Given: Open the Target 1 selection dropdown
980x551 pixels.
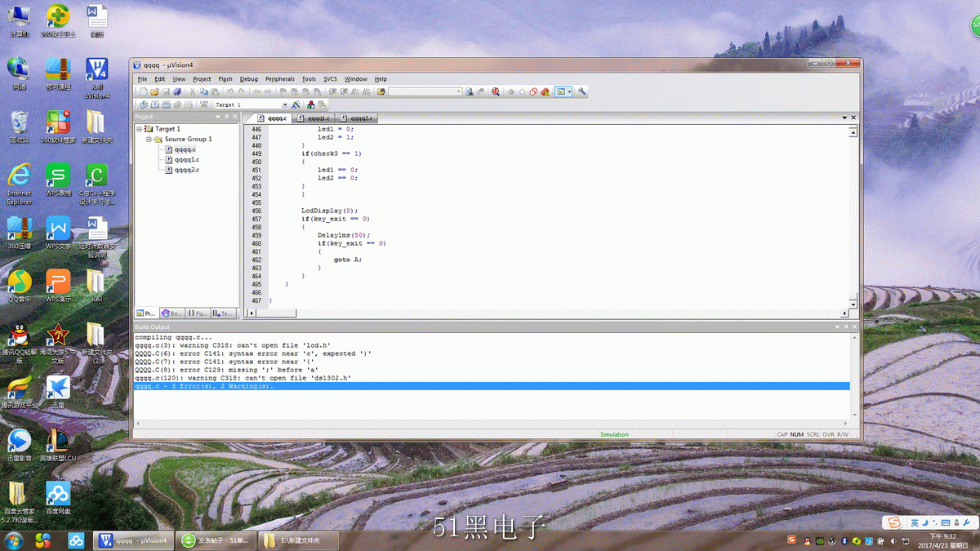Looking at the screenshot, I should pyautogui.click(x=284, y=105).
